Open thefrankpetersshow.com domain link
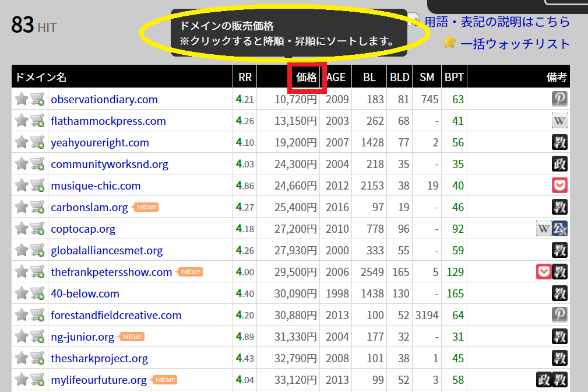588x392 pixels. point(111,272)
